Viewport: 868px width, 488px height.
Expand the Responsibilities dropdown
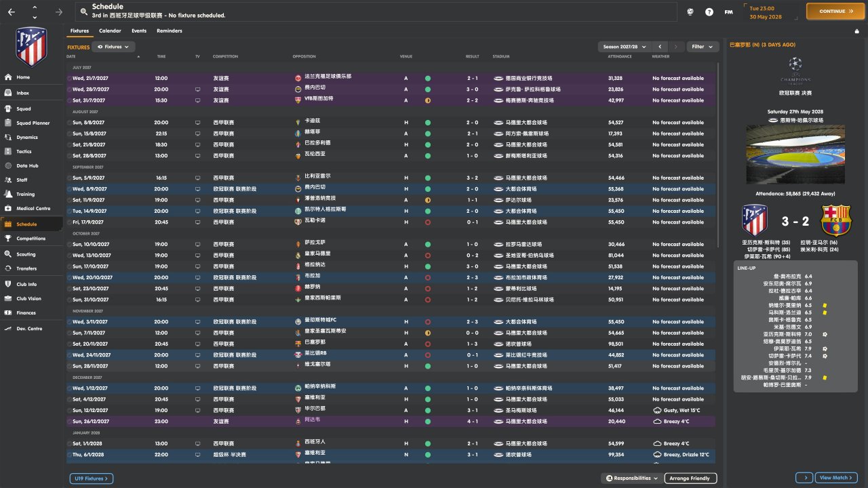point(631,479)
